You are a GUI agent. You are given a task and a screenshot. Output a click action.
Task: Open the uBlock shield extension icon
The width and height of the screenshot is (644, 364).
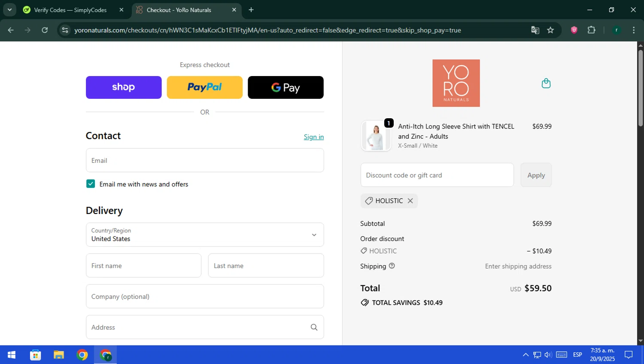[574, 30]
